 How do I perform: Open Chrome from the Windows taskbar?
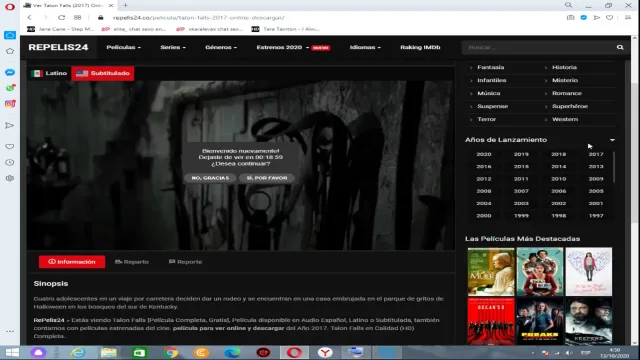[171, 352]
